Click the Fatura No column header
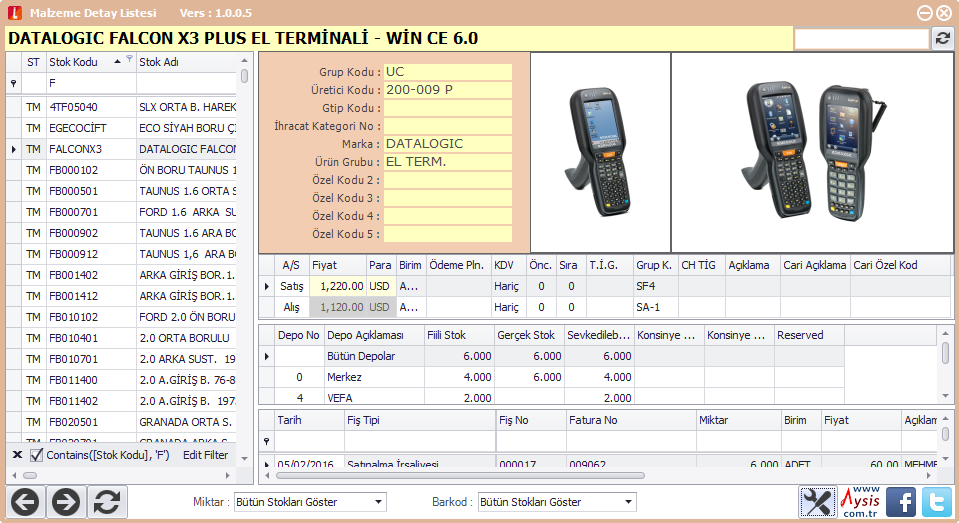 point(631,420)
